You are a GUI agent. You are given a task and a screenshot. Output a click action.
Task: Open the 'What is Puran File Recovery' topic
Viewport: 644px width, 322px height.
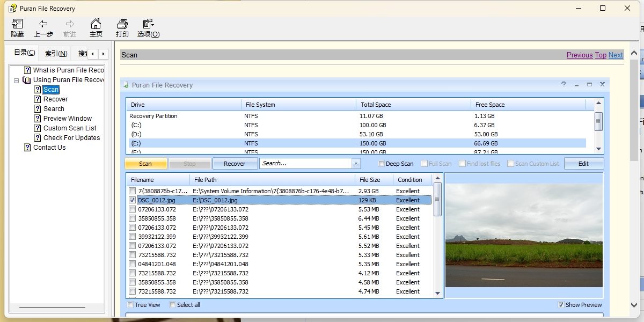click(68, 70)
